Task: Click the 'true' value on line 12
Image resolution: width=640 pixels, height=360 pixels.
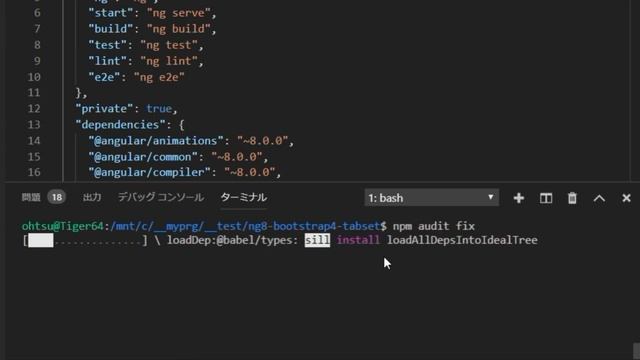Action: 159,109
